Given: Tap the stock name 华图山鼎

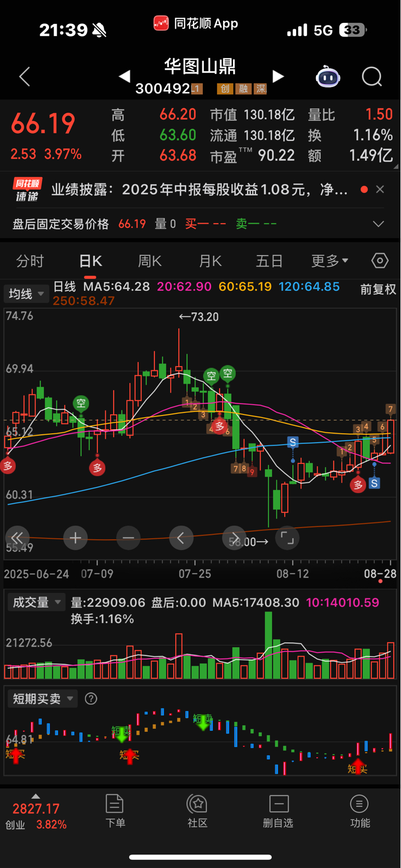Looking at the screenshot, I should click(200, 67).
